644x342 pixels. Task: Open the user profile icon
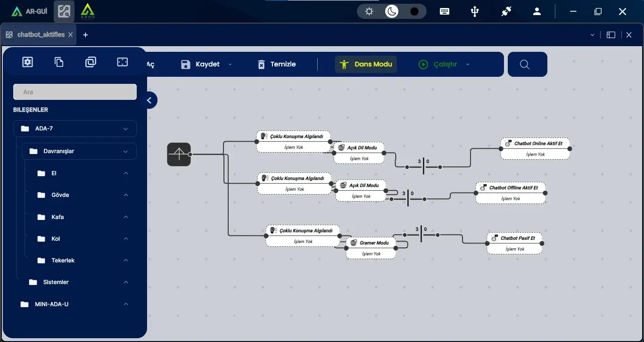(537, 11)
